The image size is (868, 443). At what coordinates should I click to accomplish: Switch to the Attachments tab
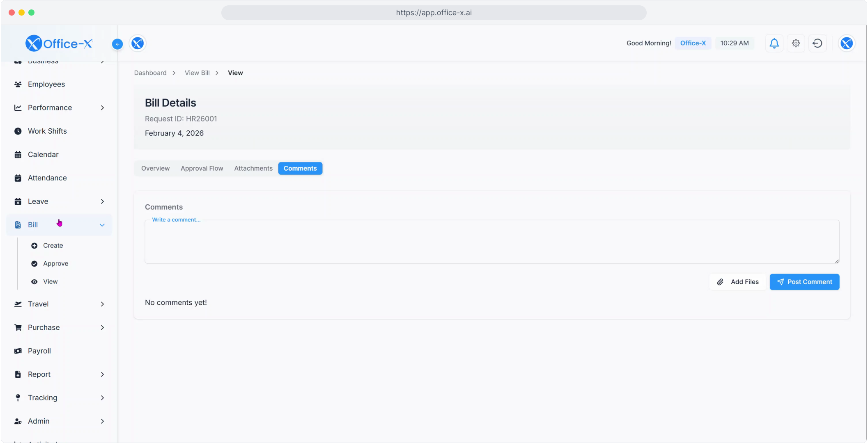pos(253,168)
